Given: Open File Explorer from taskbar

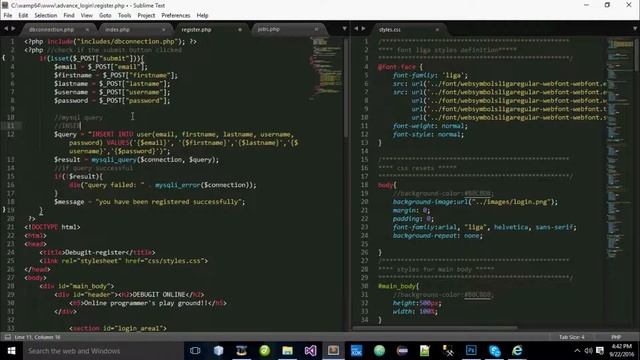Looking at the screenshot, I should 287,351.
